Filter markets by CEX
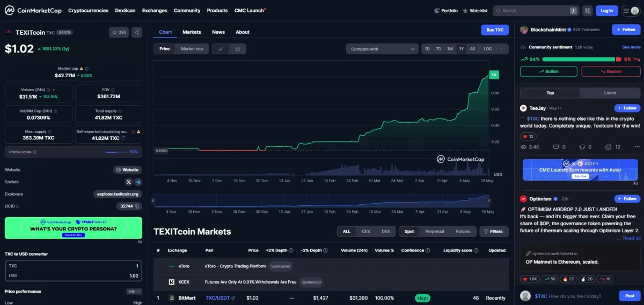Screen dimensions: 644x305 366,232
